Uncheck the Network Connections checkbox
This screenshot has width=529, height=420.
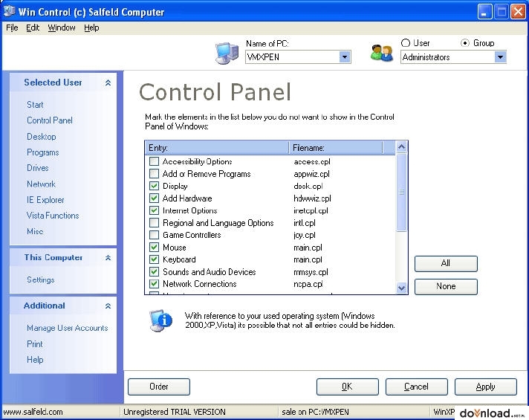tap(155, 284)
